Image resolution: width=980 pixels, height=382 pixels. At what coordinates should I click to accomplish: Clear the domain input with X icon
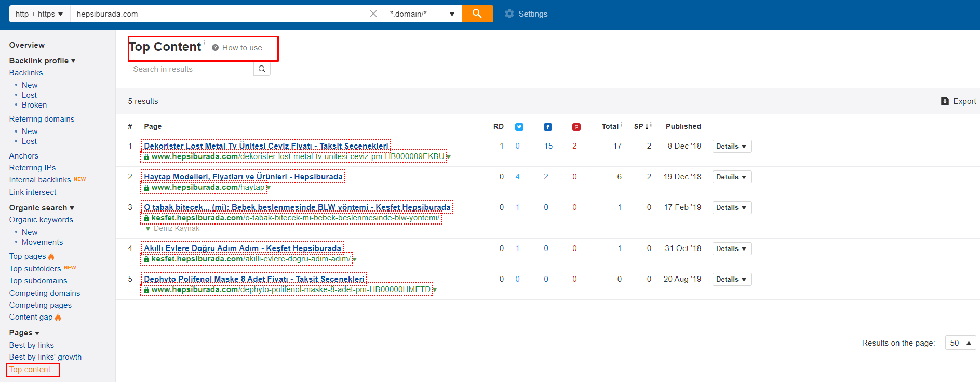373,14
